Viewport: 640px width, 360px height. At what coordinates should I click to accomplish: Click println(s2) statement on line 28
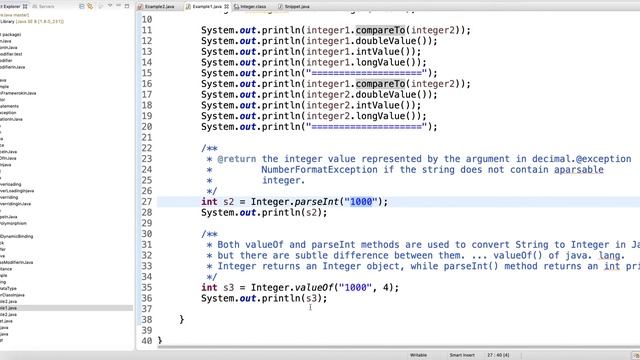[264, 212]
